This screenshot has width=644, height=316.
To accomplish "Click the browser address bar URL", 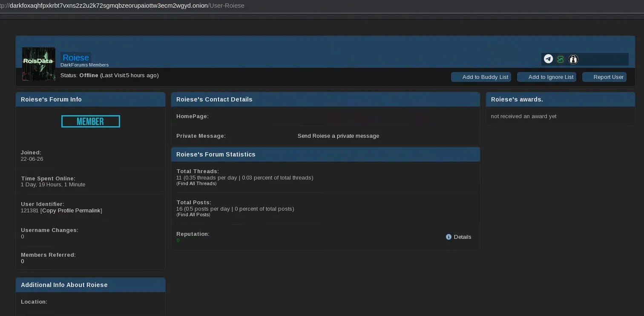I will click(122, 6).
